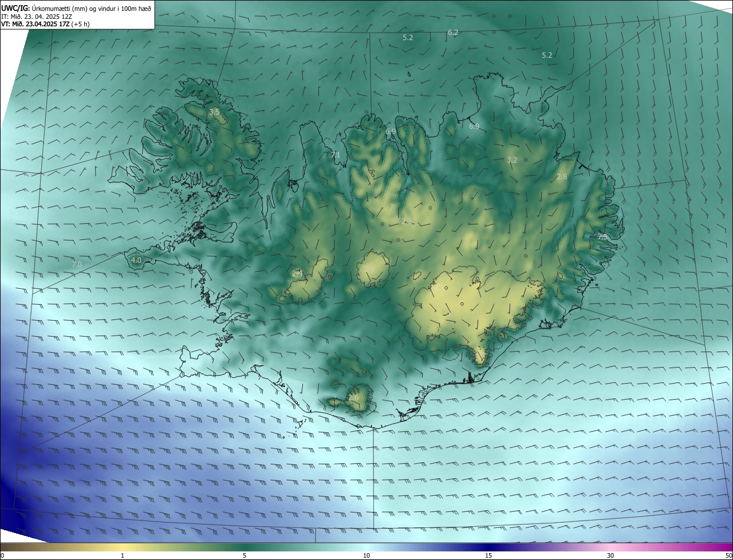Click the 3.2 value in northeast Iceland
The width and height of the screenshot is (733, 560).
pyautogui.click(x=512, y=160)
